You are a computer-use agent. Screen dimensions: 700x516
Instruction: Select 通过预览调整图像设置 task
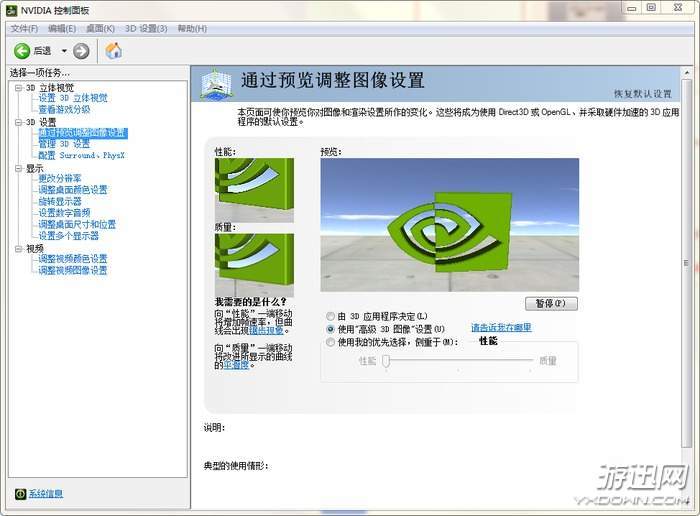pos(83,133)
